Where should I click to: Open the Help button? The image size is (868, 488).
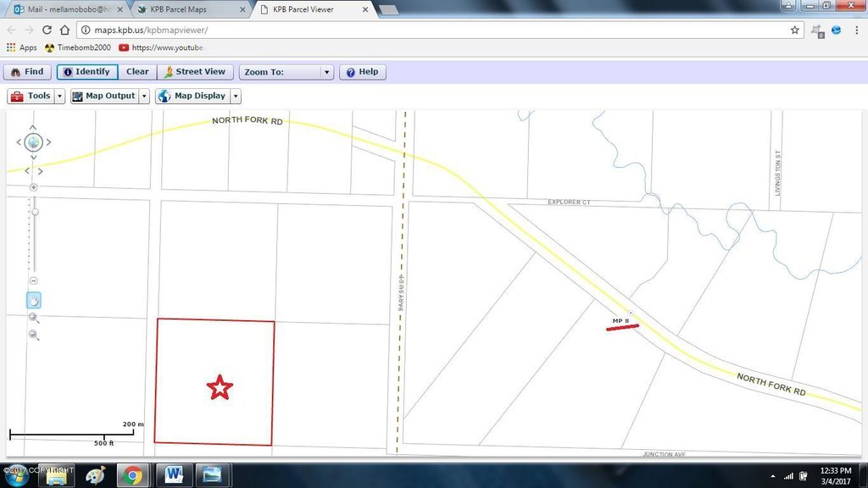(x=362, y=72)
